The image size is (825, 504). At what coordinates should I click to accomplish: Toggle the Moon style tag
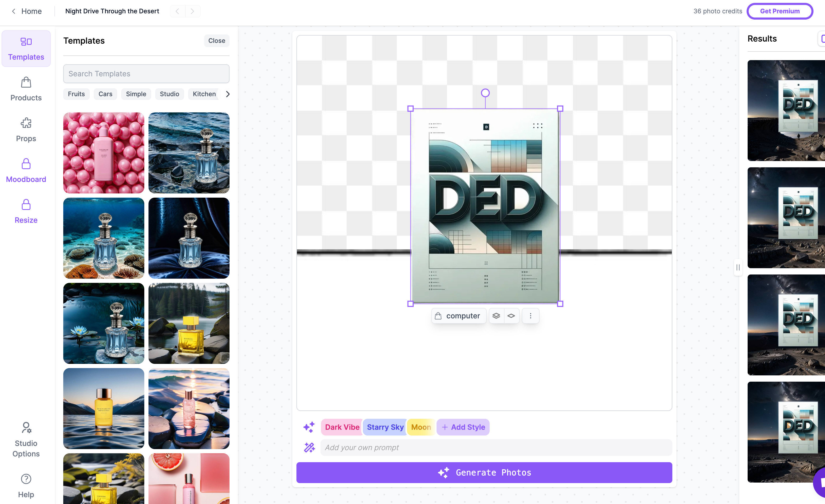pyautogui.click(x=421, y=427)
